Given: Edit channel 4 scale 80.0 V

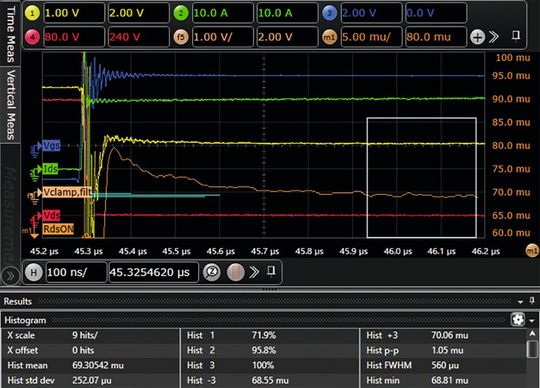Looking at the screenshot, I should click(x=74, y=37).
